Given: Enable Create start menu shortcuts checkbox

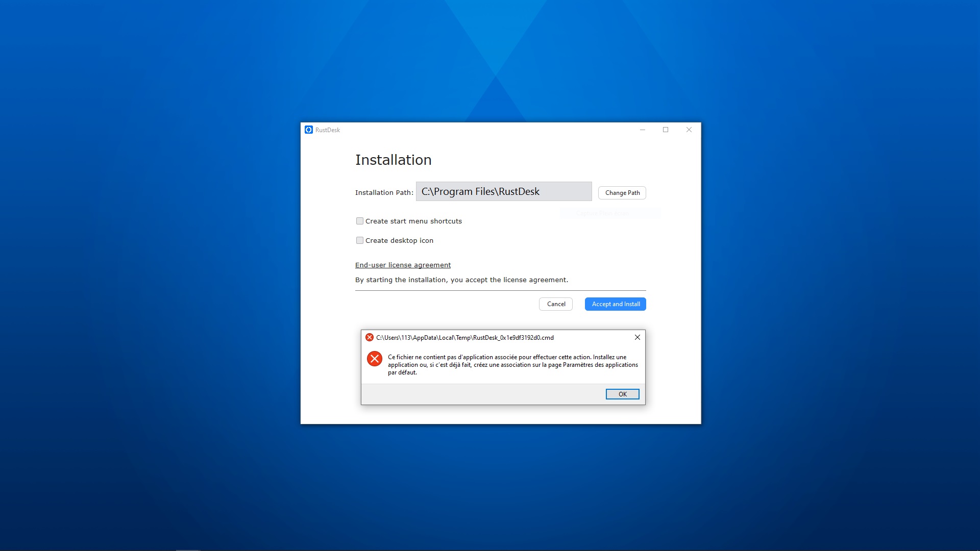Looking at the screenshot, I should (x=360, y=221).
